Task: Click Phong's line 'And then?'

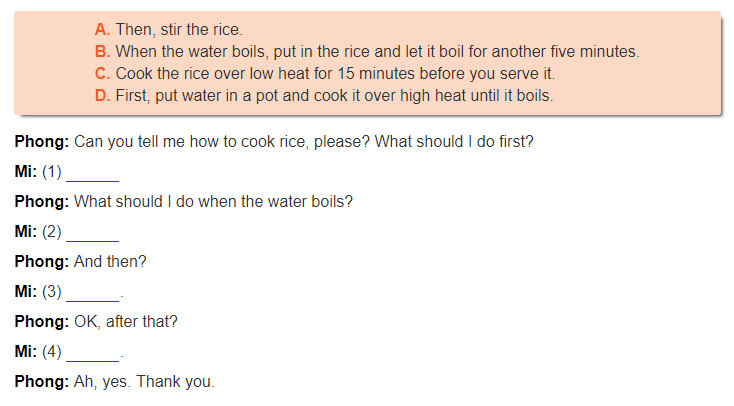Action: click(x=110, y=261)
